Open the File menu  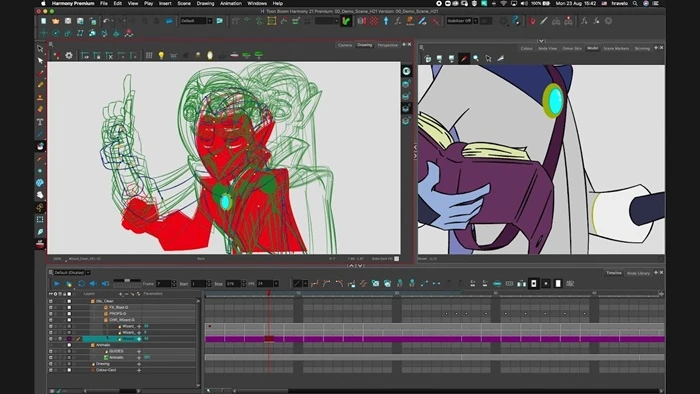coord(104,3)
